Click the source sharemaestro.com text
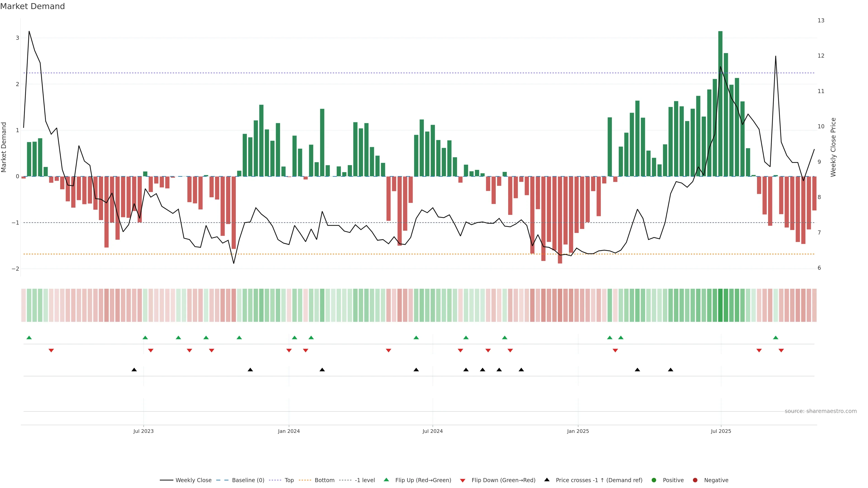The image size is (868, 488). [x=821, y=411]
